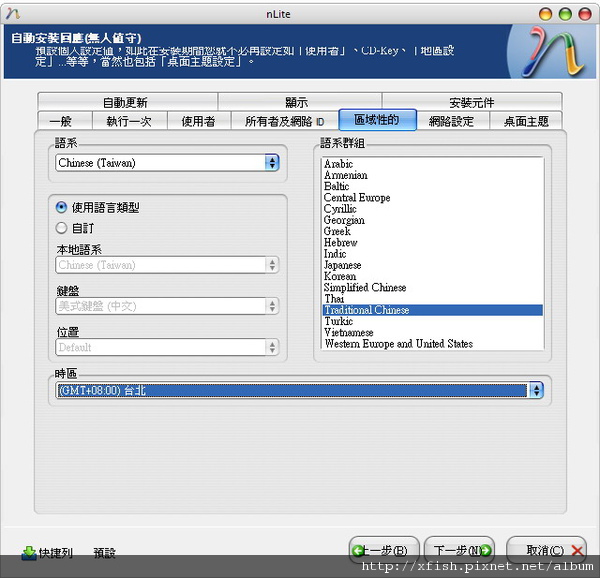The height and width of the screenshot is (578, 600).
Task: Select Indic in the language group list
Action: [x=432, y=254]
